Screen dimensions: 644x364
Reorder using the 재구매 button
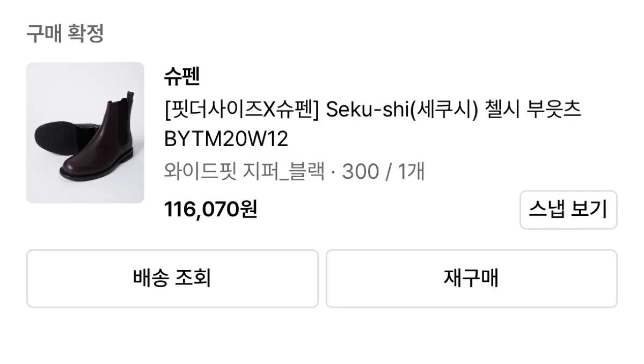(x=472, y=279)
